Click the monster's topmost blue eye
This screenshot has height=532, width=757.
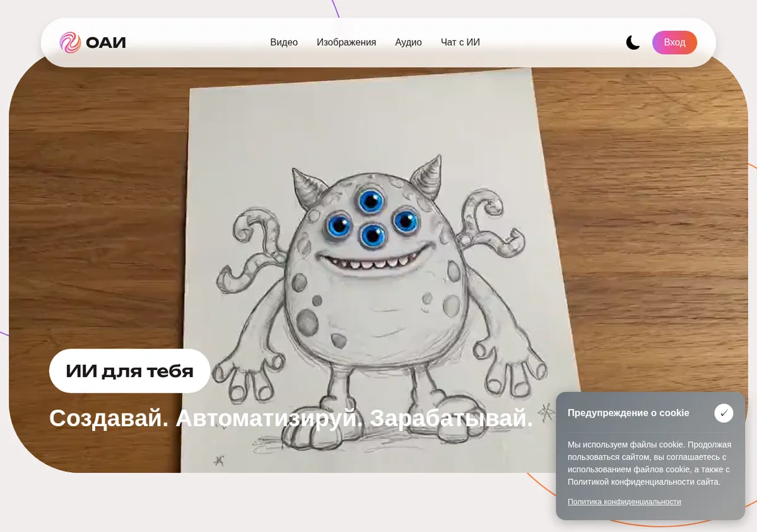click(x=370, y=200)
